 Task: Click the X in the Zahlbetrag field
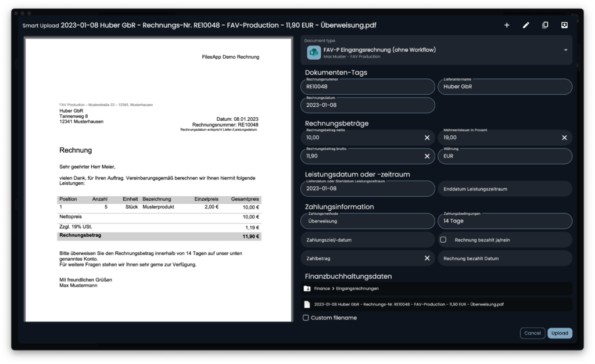tap(427, 258)
